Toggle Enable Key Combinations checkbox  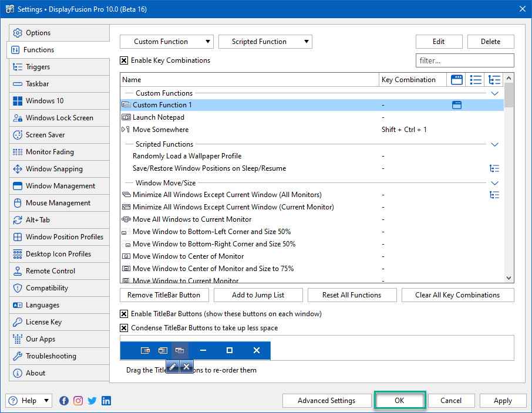pyautogui.click(x=124, y=60)
